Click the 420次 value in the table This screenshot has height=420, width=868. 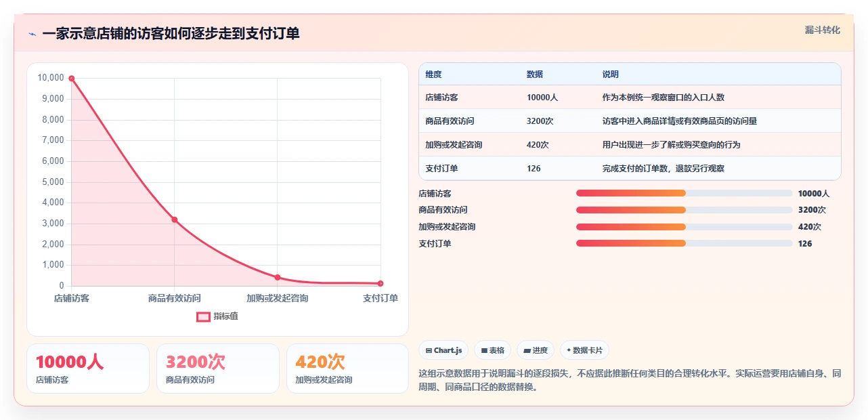pyautogui.click(x=538, y=145)
